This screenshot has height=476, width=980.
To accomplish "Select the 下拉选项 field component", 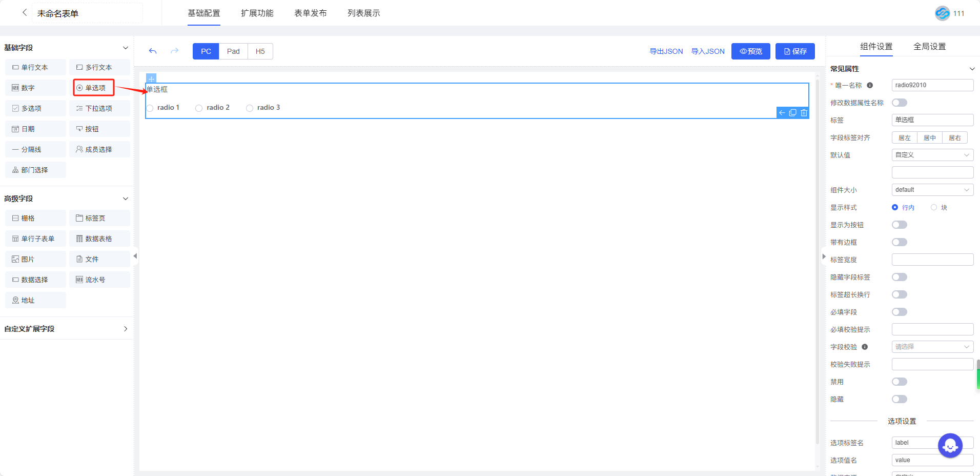I will coord(99,109).
